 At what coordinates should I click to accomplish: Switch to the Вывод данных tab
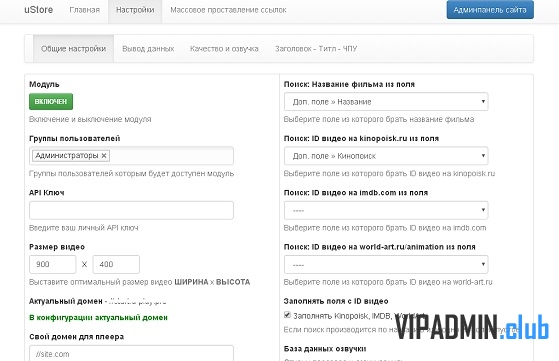point(148,49)
